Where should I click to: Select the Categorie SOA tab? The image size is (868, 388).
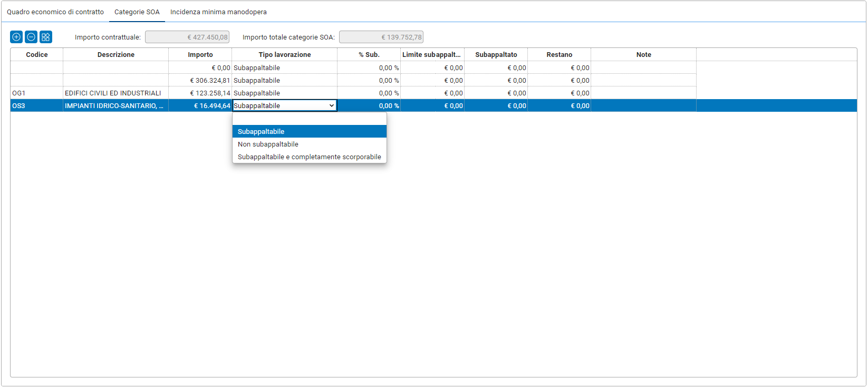(137, 12)
